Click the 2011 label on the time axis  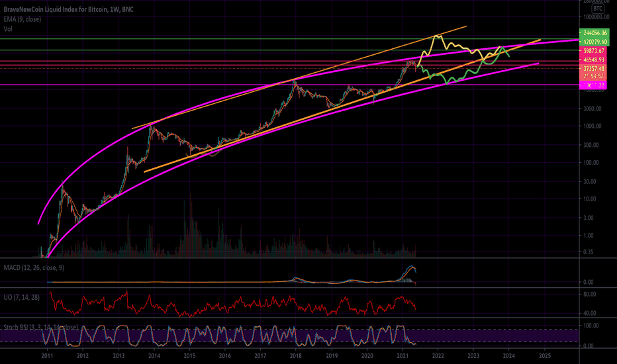[47, 356]
